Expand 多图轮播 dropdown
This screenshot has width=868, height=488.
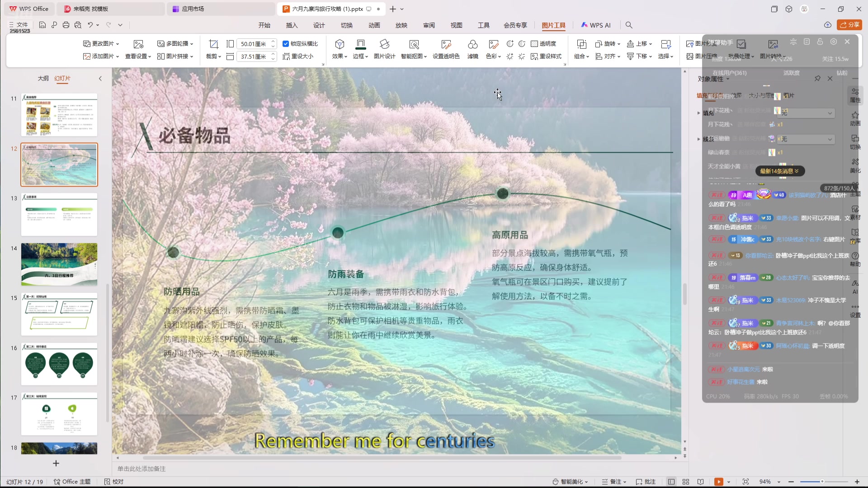click(175, 44)
